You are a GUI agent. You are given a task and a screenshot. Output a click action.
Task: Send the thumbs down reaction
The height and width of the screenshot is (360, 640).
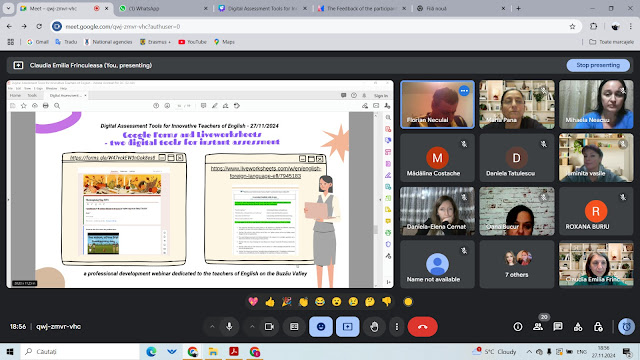387,302
